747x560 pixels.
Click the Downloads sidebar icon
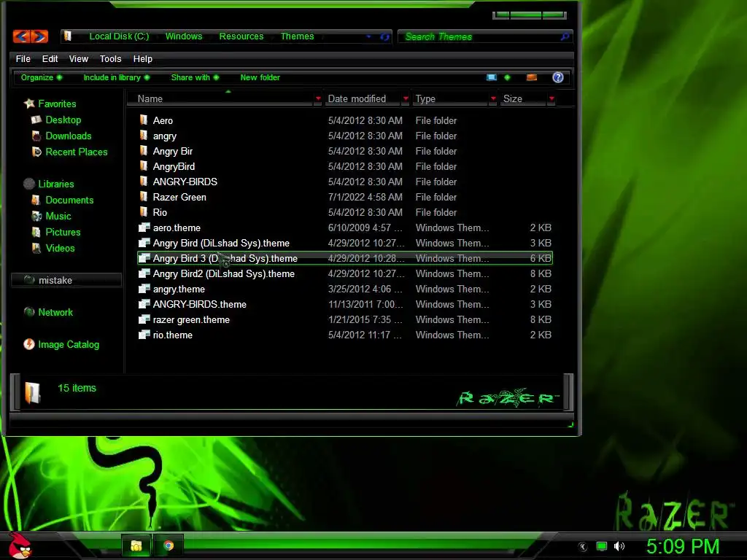click(36, 136)
